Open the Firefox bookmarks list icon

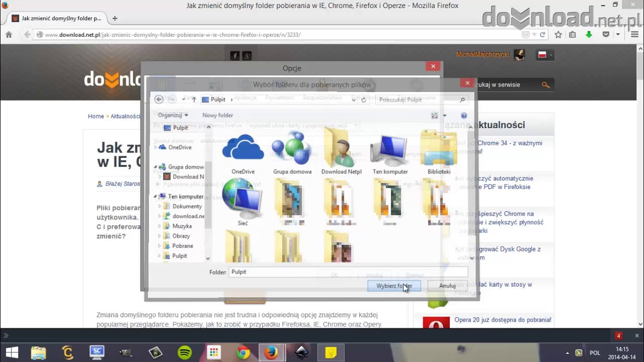(572, 35)
